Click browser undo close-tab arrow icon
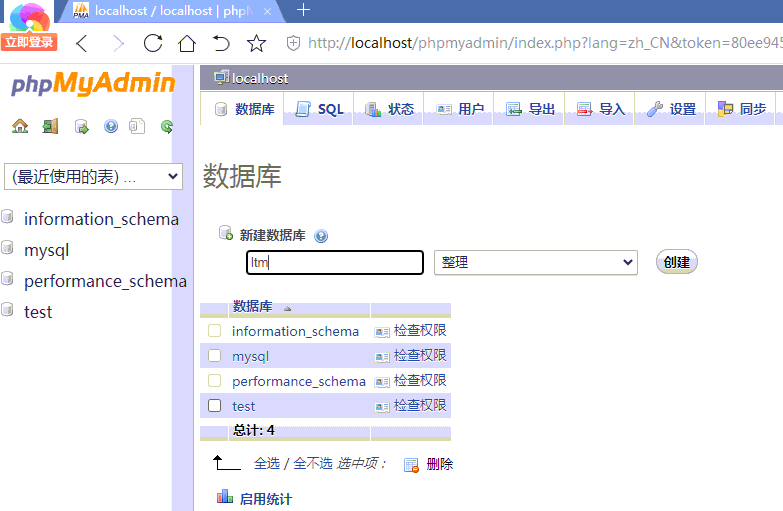Screen dimensions: 783x511 click(x=221, y=43)
